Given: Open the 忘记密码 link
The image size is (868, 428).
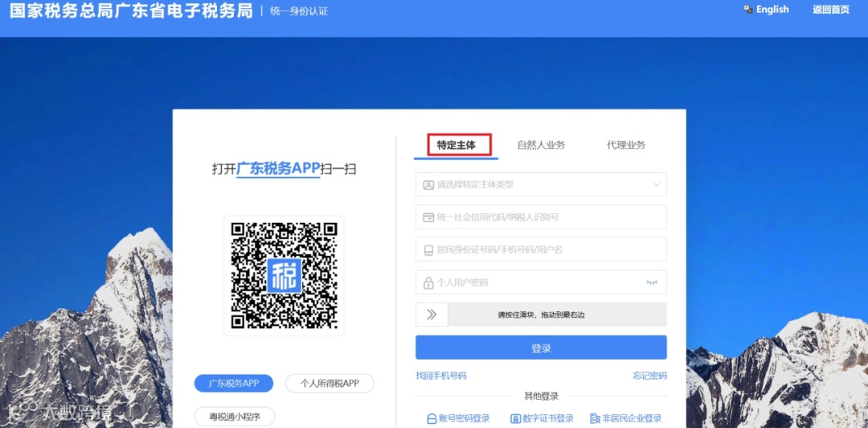Looking at the screenshot, I should [x=650, y=376].
